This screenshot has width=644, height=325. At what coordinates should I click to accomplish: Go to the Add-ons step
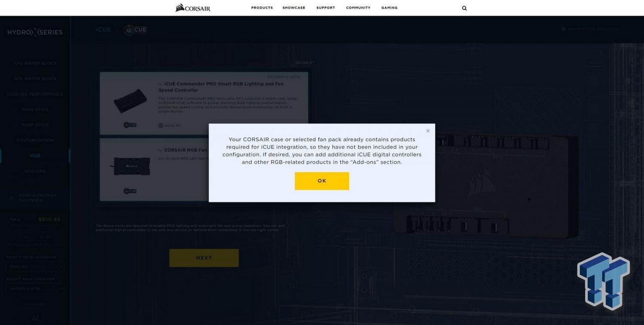35,171
